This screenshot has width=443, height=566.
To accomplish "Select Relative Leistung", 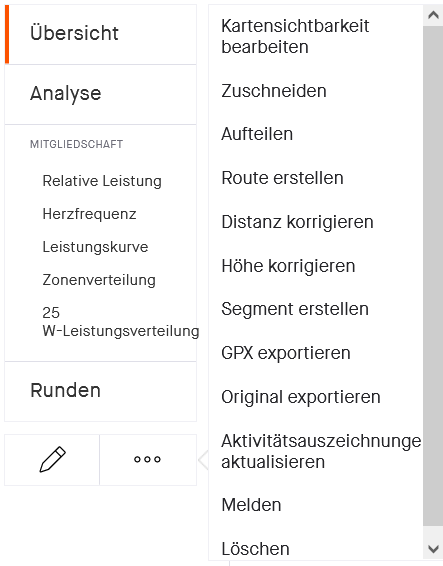I will click(x=102, y=181).
